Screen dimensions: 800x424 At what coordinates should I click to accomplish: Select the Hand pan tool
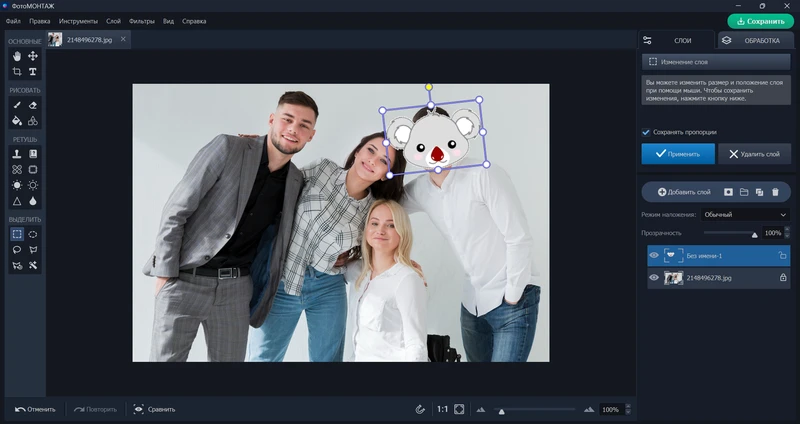pyautogui.click(x=17, y=57)
